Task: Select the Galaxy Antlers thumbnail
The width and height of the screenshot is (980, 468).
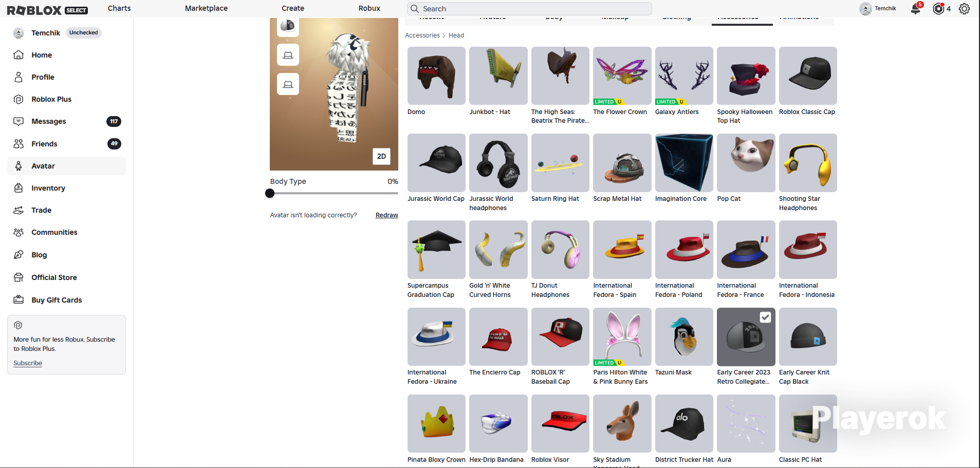Action: click(x=684, y=76)
